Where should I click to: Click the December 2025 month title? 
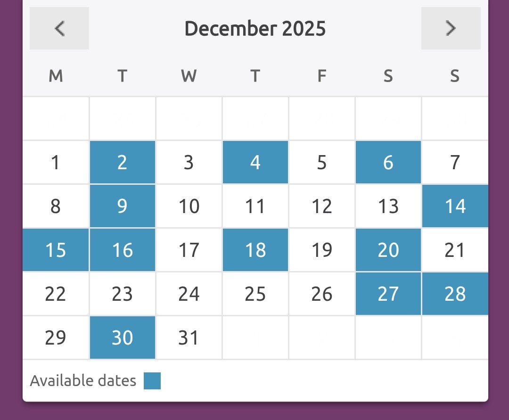click(x=255, y=29)
